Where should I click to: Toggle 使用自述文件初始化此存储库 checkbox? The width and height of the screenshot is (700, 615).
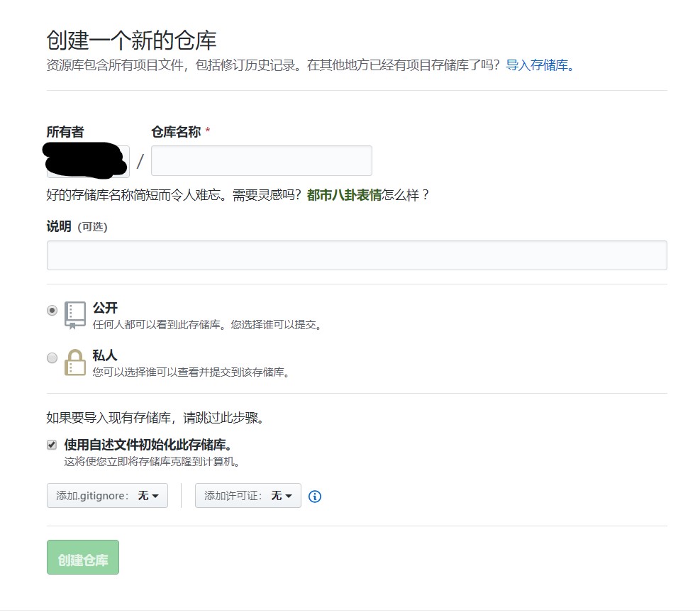tap(52, 445)
